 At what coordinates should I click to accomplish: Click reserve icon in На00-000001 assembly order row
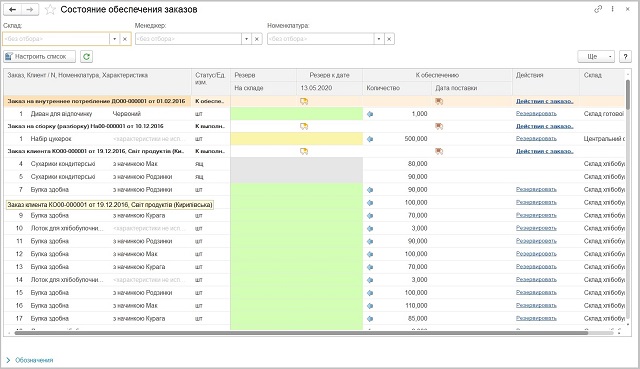coord(304,126)
